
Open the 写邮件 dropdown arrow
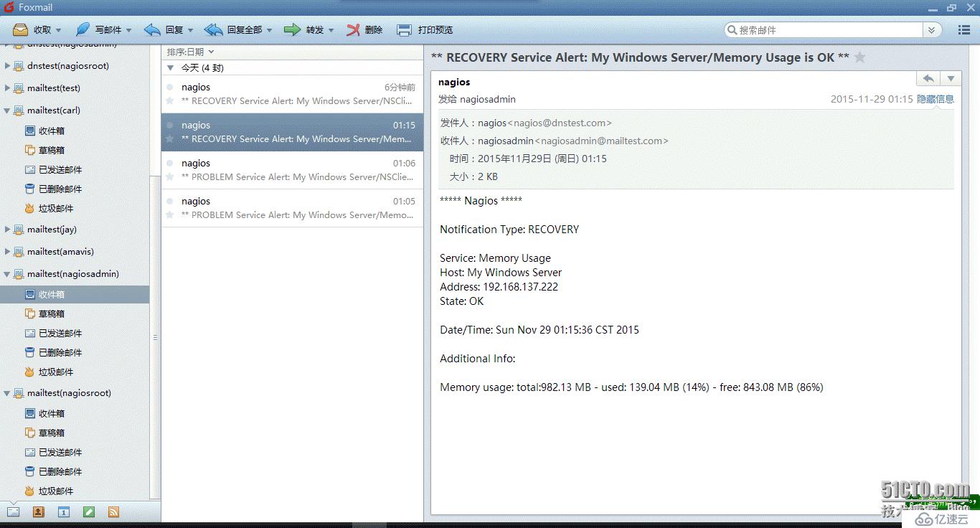coord(129,30)
